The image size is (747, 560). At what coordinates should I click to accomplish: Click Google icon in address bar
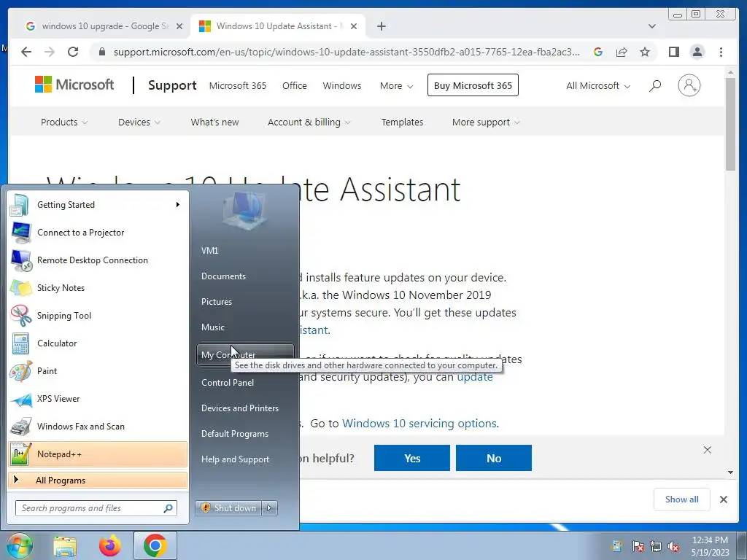[x=598, y=52]
